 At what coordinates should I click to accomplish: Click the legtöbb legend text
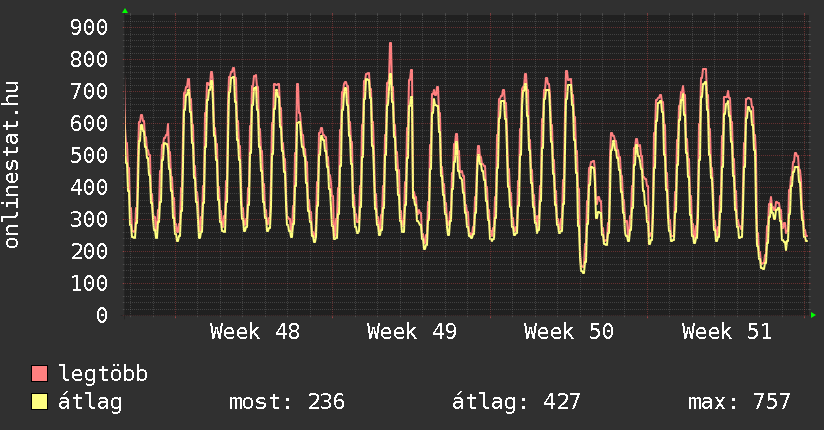click(103, 374)
